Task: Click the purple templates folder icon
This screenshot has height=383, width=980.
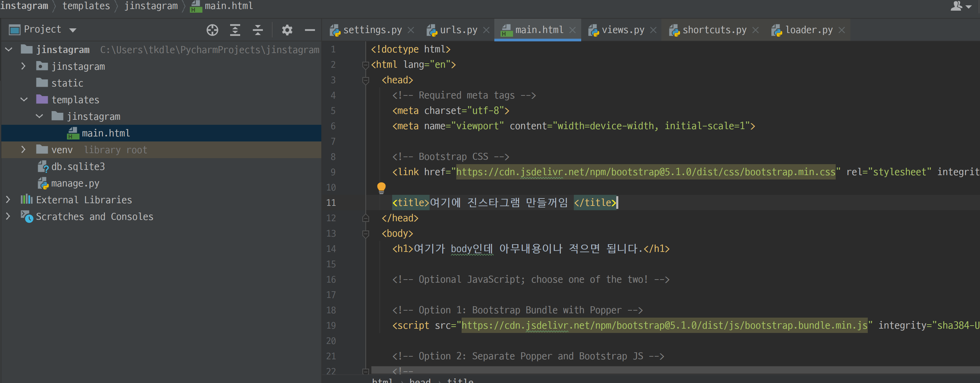Action: coord(42,99)
